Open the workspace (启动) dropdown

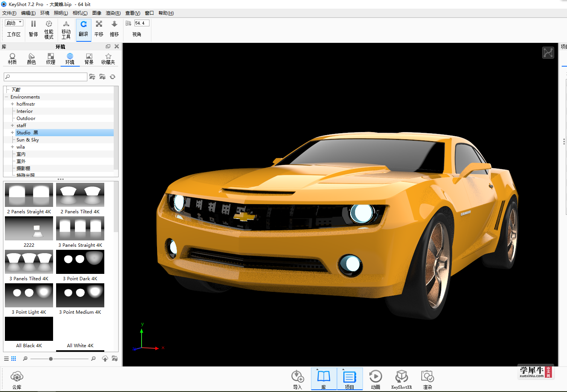(x=14, y=23)
